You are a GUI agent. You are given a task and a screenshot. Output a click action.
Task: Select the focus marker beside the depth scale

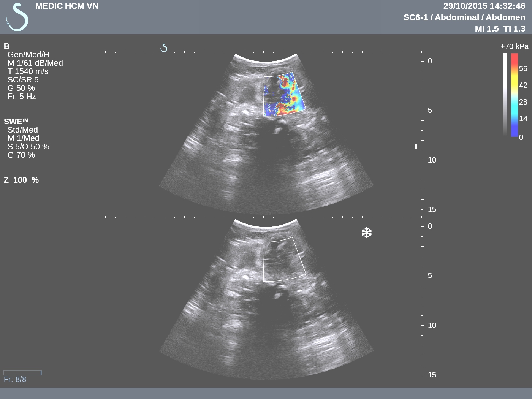point(416,147)
